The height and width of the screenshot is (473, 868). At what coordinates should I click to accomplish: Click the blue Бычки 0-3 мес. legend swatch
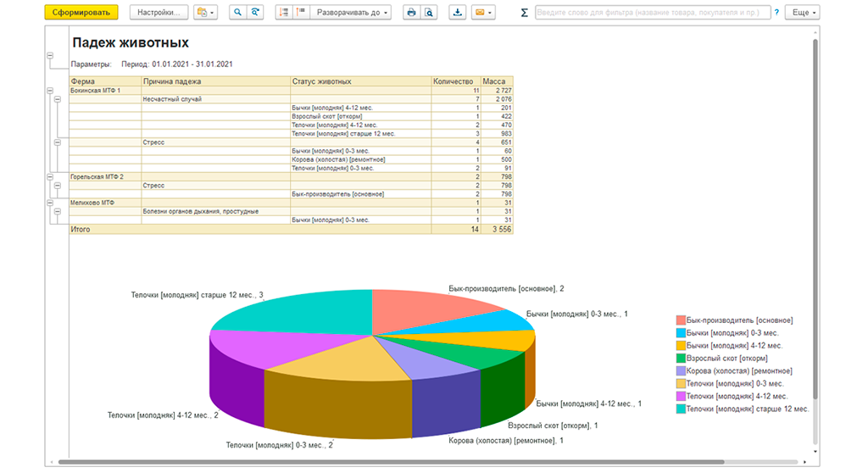tap(681, 333)
